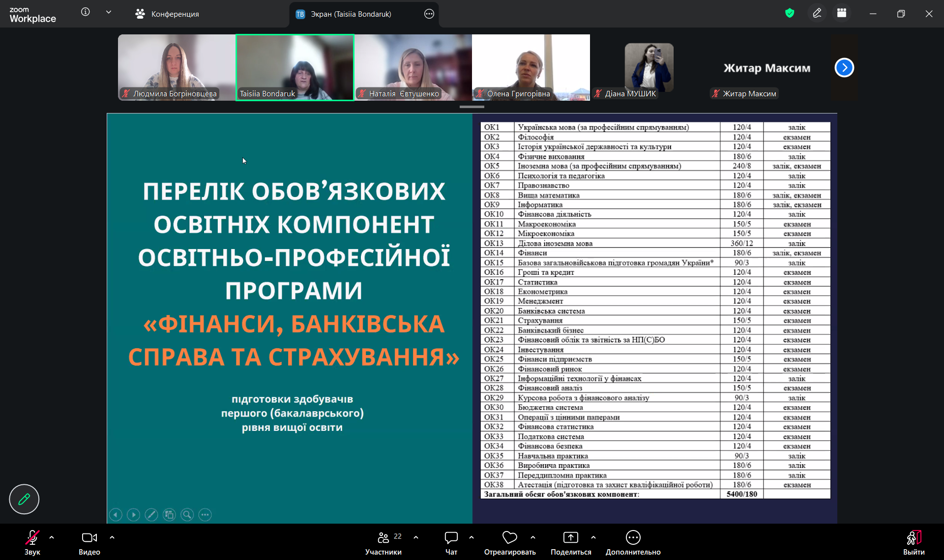Open the meeting info icon

click(86, 12)
